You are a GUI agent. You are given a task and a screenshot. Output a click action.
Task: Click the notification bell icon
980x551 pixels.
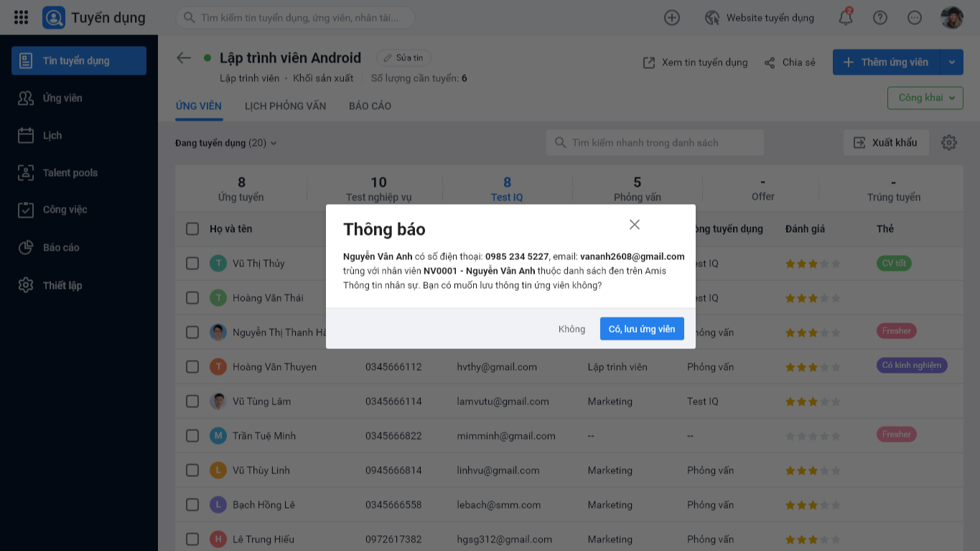(846, 18)
